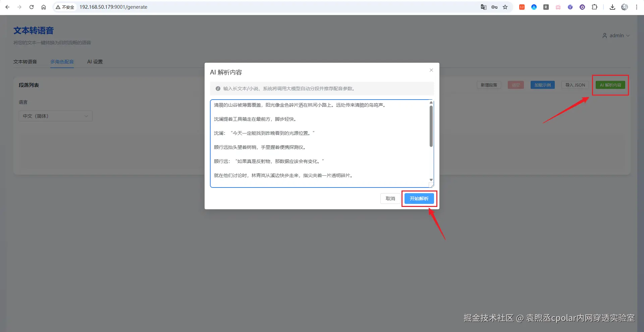Click the textarea scrollbar down arrow
The image size is (644, 332).
[x=431, y=180]
